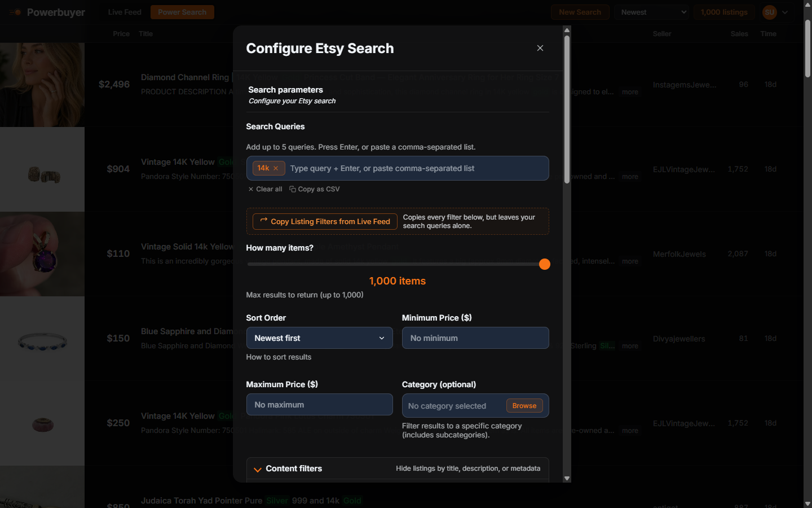Open the SU user avatar
This screenshot has width=812, height=508.
(770, 12)
